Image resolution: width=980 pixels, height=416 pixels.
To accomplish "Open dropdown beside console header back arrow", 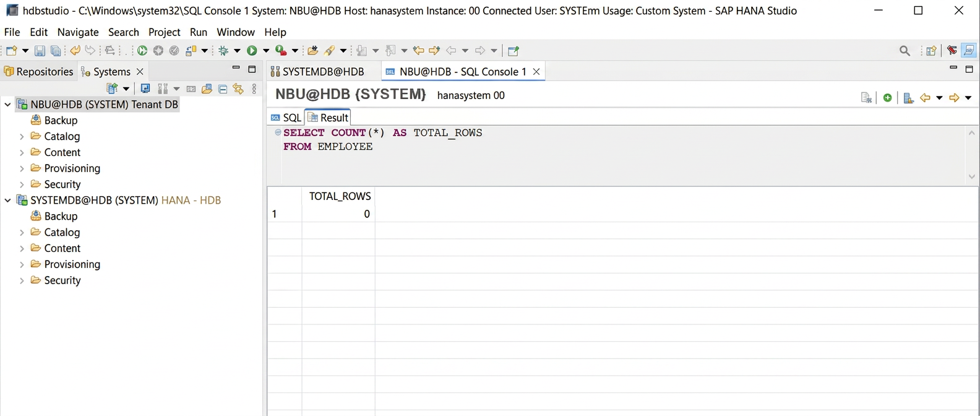I will click(939, 98).
